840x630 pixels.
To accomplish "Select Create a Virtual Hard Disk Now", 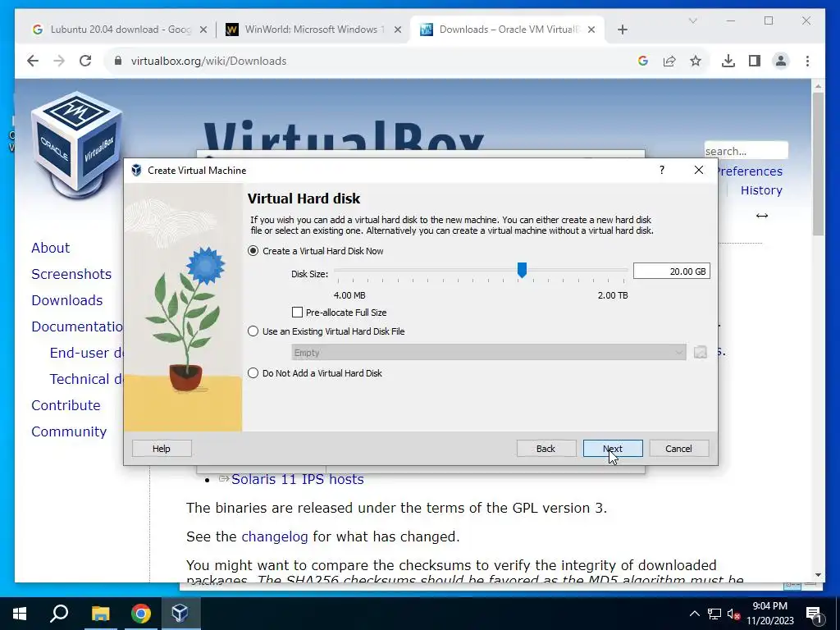I will point(316,251).
